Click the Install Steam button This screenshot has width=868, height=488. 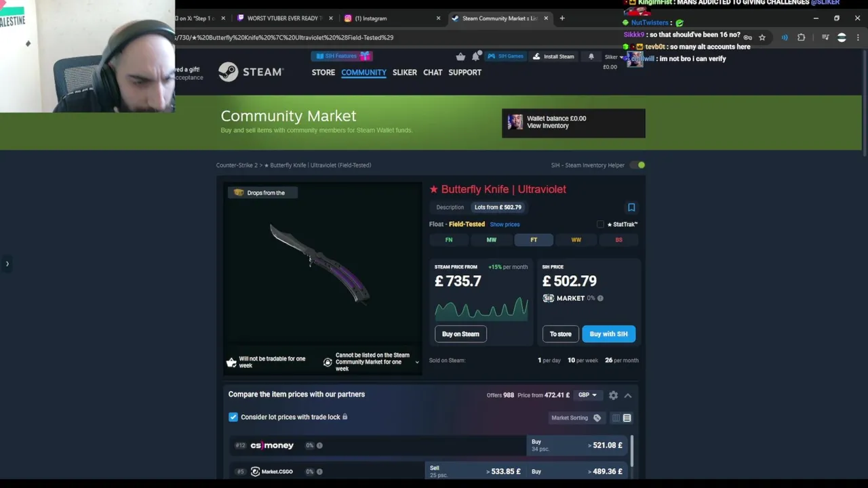(553, 56)
